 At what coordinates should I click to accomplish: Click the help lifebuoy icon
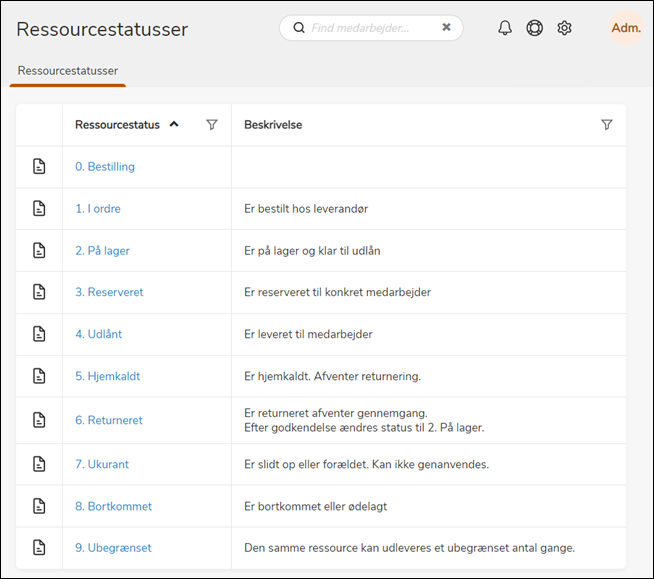pyautogui.click(x=535, y=28)
